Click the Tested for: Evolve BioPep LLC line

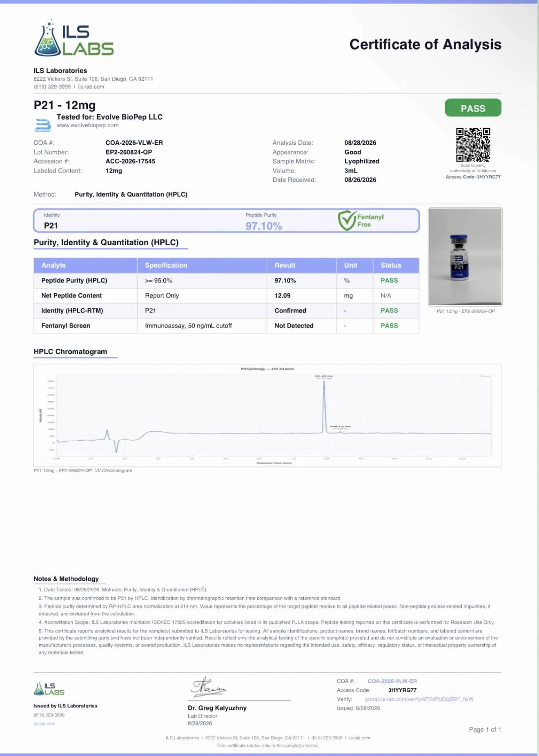(x=109, y=117)
